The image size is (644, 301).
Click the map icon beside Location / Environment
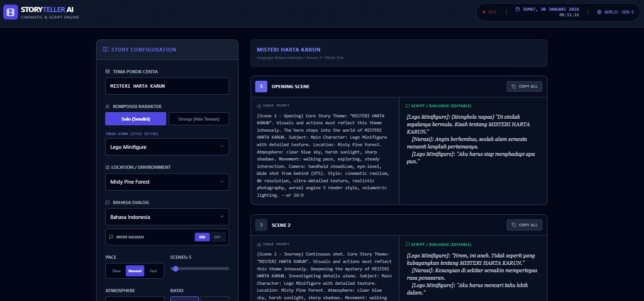click(x=108, y=167)
